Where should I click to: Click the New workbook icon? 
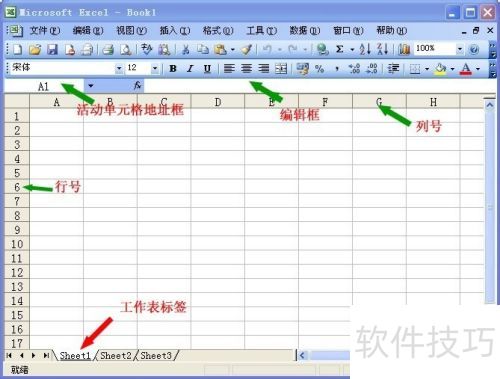[x=17, y=50]
